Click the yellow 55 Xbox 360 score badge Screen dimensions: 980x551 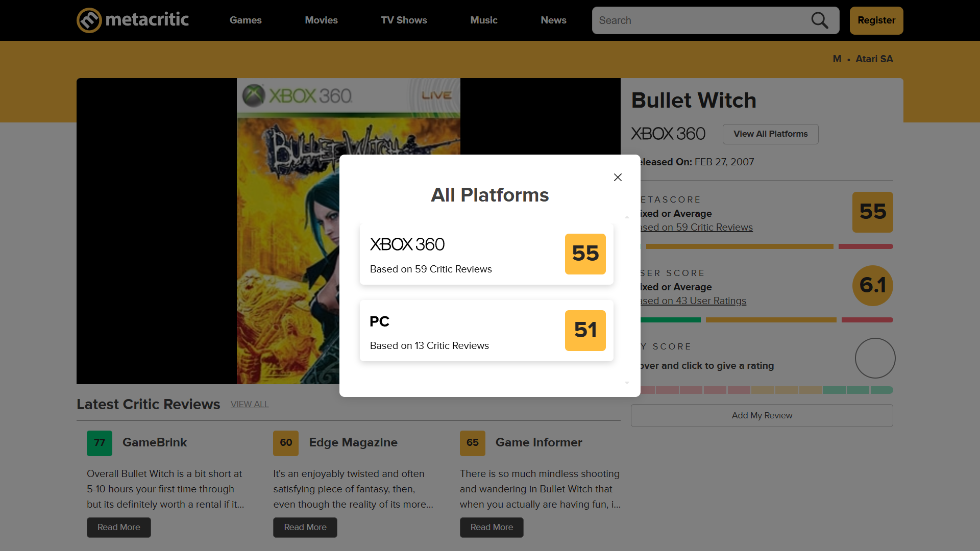click(585, 254)
